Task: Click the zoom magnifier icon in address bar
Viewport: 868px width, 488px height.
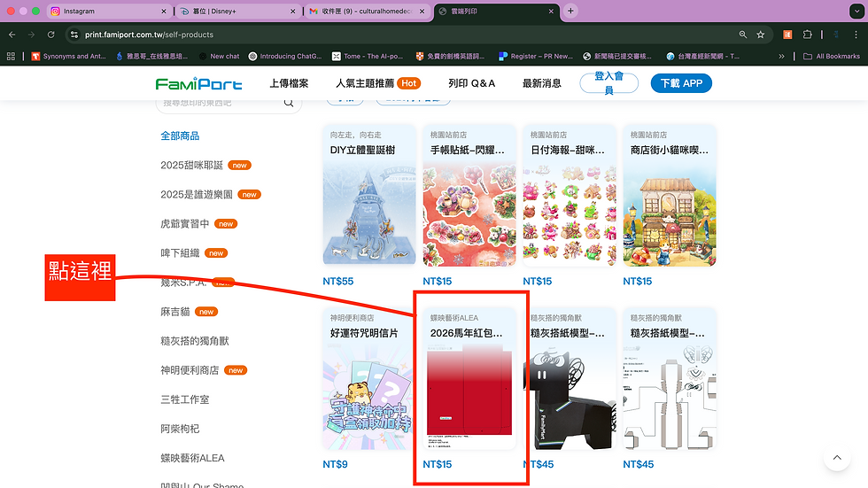Action: (743, 35)
